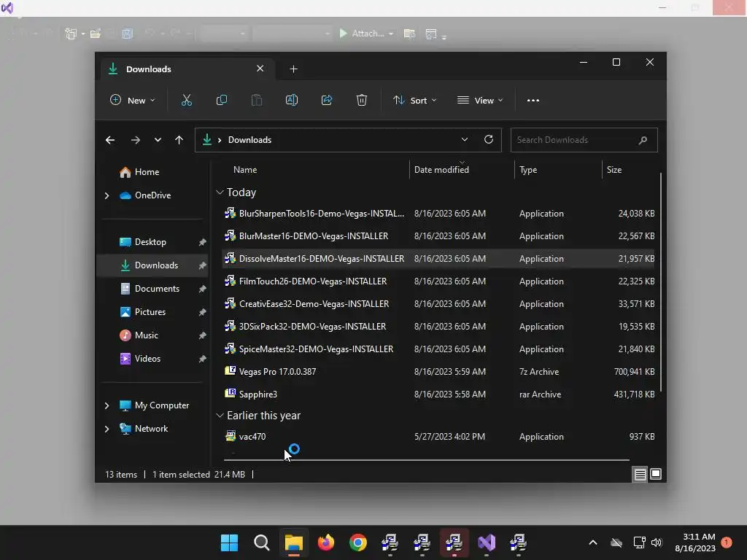Open the New dropdown menu
The image size is (747, 560).
(133, 101)
